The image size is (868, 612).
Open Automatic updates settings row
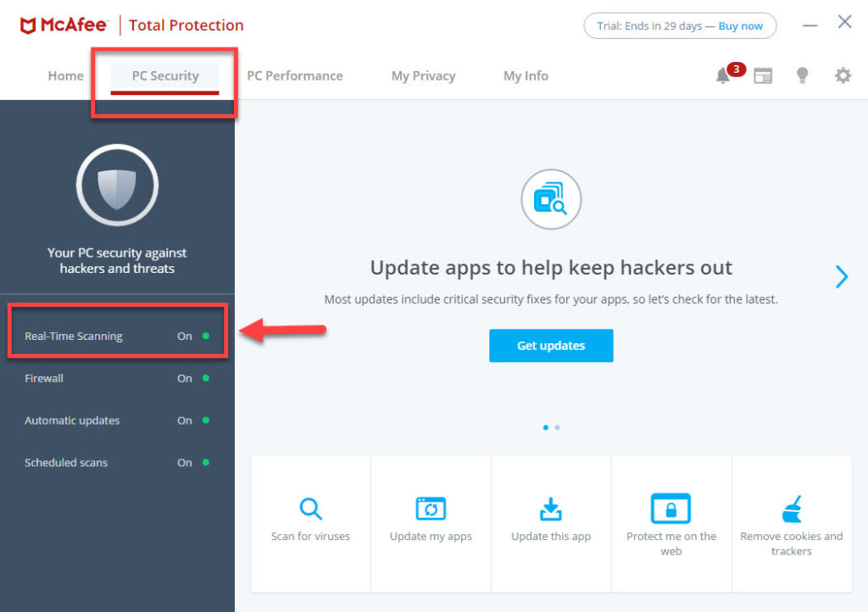tap(117, 420)
